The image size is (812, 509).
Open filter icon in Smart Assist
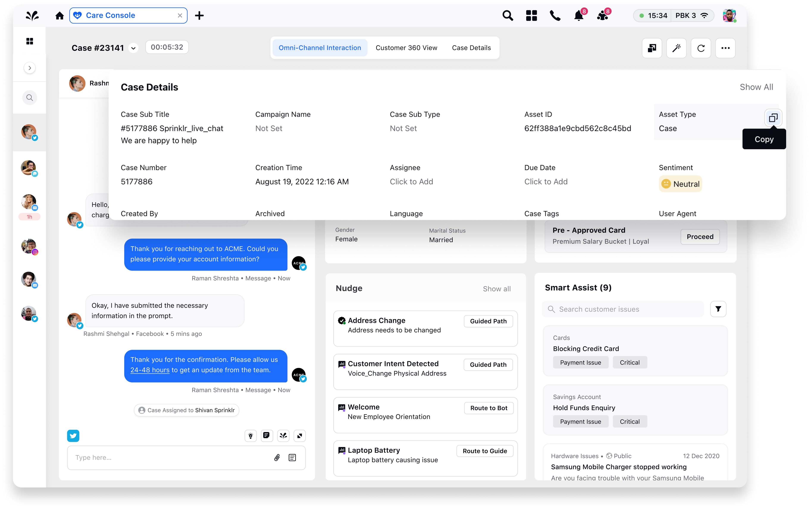[718, 309]
